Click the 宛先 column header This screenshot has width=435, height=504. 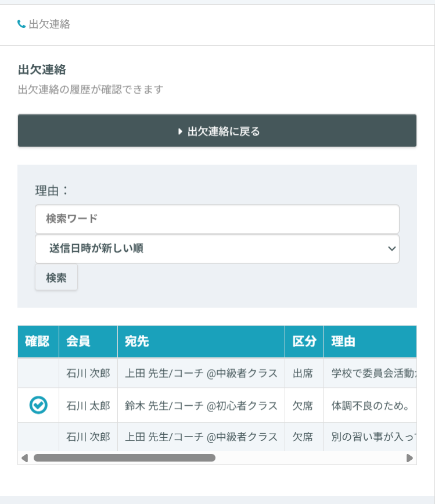pyautogui.click(x=137, y=342)
